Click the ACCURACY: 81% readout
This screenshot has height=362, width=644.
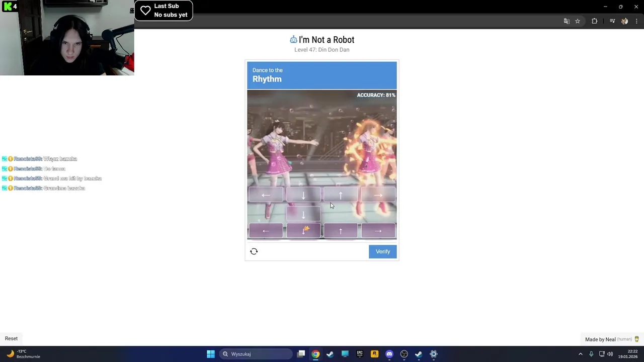tap(376, 95)
